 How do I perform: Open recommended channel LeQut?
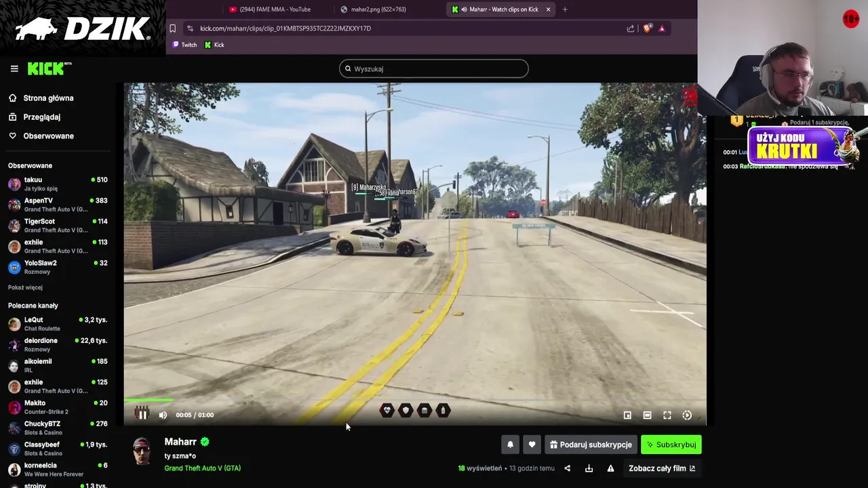tap(58, 324)
